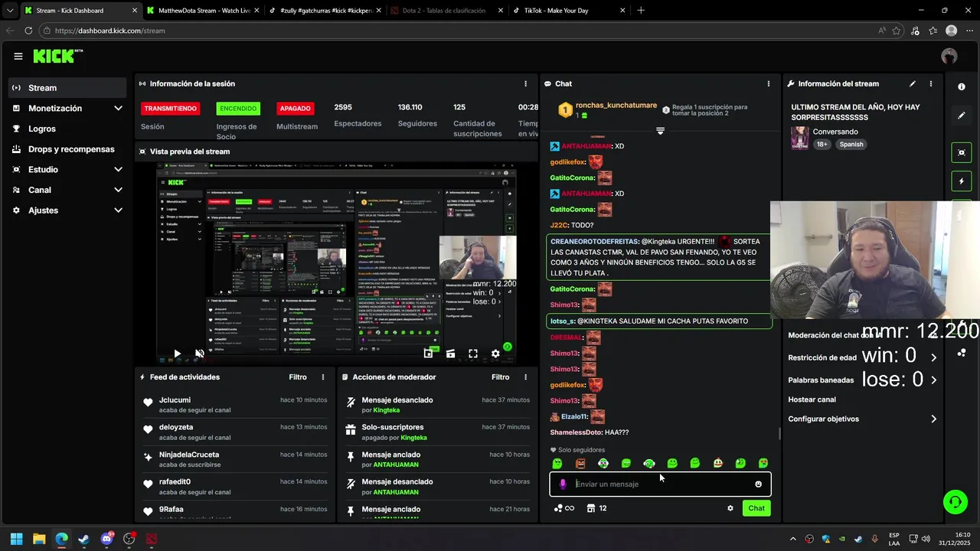Open stream information panel options menu
Screen dimensions: 980x551
pos(931,83)
